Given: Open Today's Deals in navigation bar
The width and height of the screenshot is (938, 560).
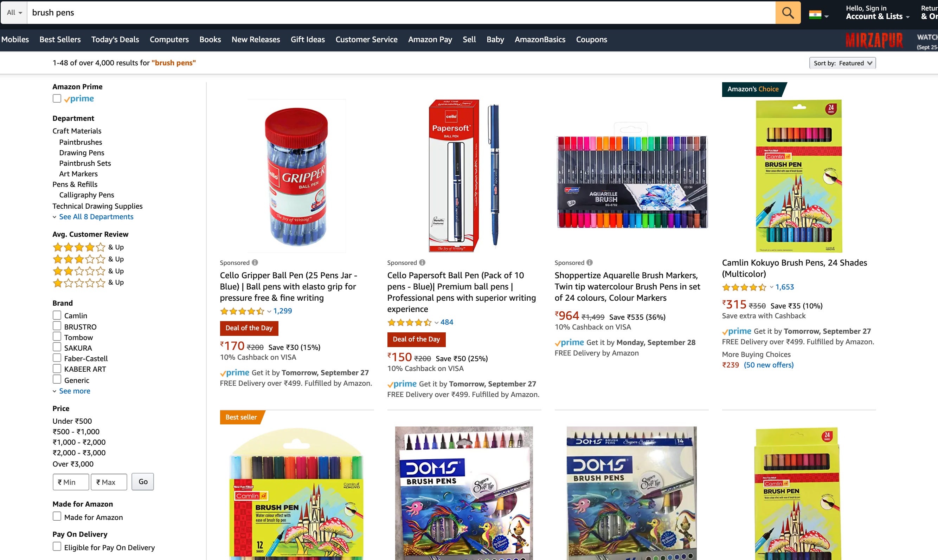Looking at the screenshot, I should point(115,39).
